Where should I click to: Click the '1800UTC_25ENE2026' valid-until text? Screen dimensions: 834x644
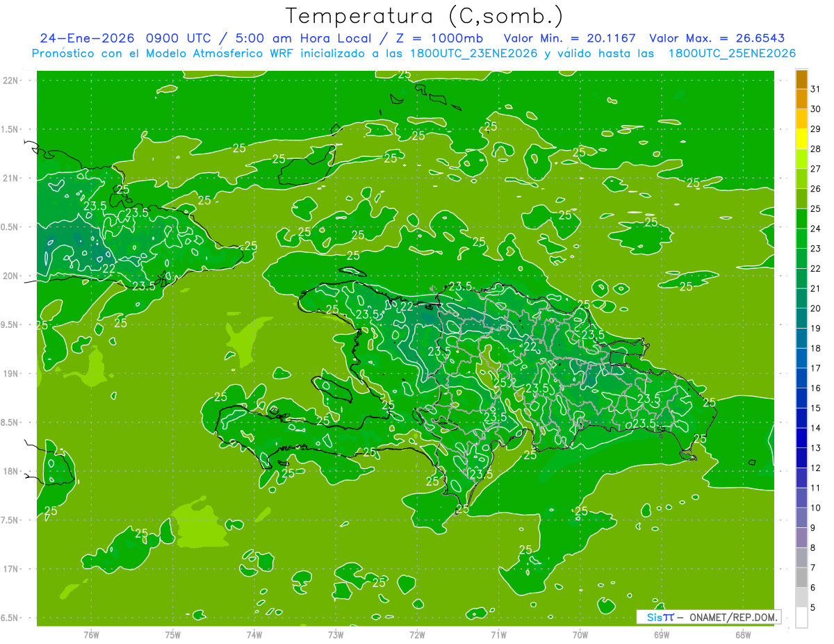pos(732,53)
